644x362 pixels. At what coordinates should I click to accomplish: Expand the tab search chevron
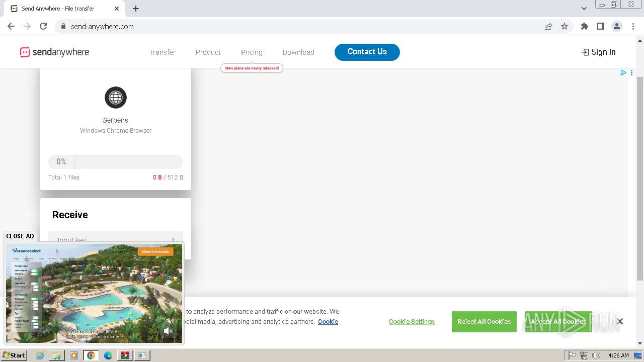584,8
